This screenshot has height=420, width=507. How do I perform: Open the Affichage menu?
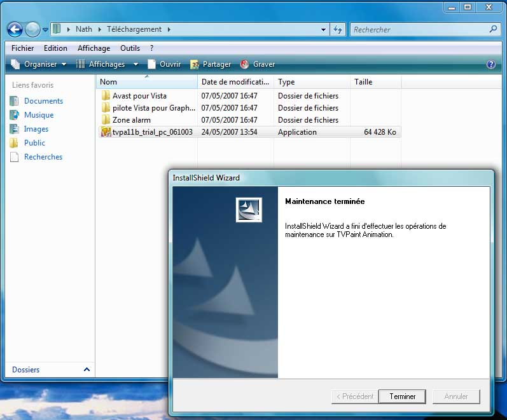pos(94,48)
